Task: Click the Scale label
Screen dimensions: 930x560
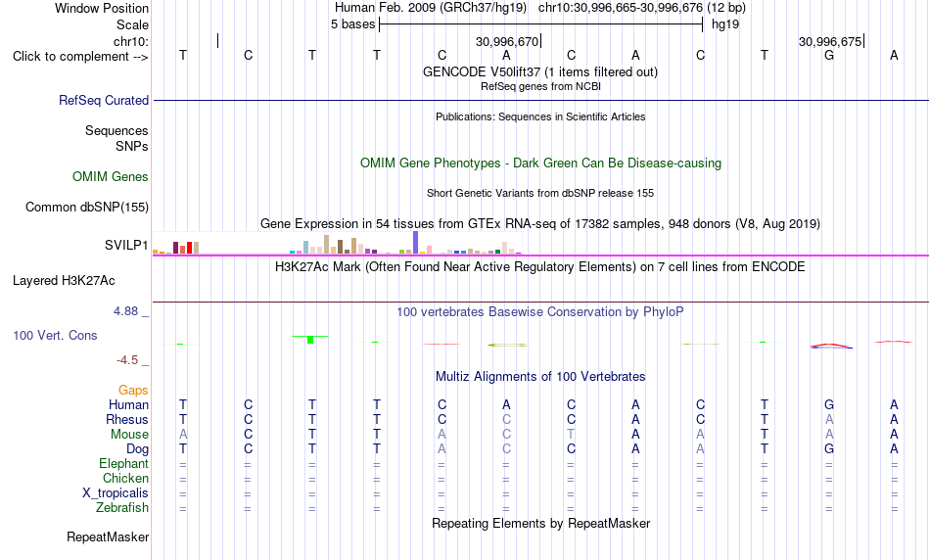Action: tap(132, 24)
